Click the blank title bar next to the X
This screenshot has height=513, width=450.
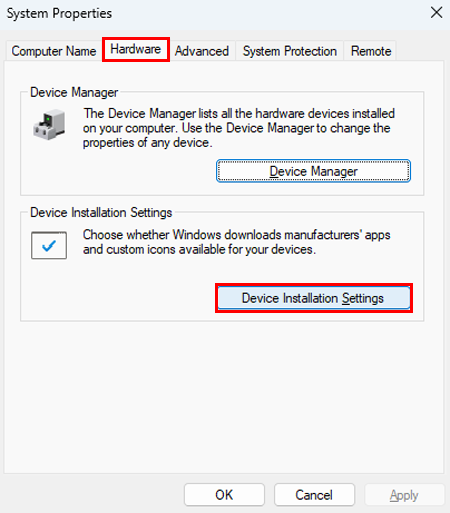click(x=267, y=13)
